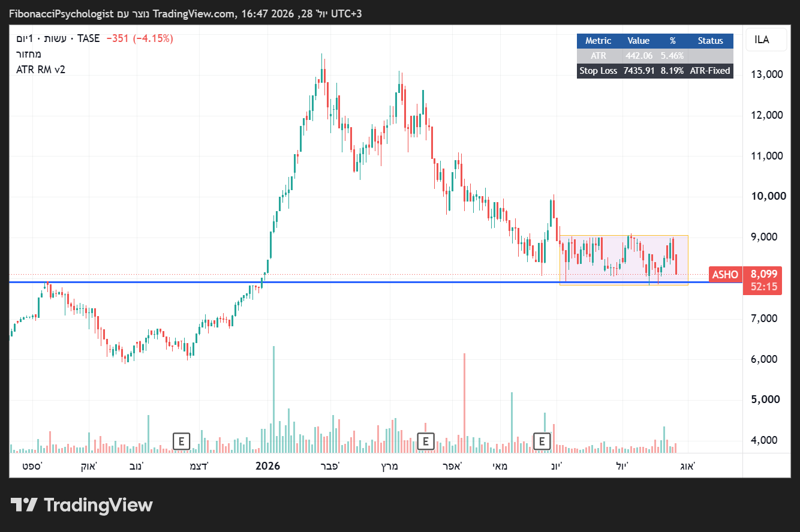Image resolution: width=800 pixels, height=532 pixels.
Task: Open the earnings E marker just before יונ'
Action: click(542, 441)
